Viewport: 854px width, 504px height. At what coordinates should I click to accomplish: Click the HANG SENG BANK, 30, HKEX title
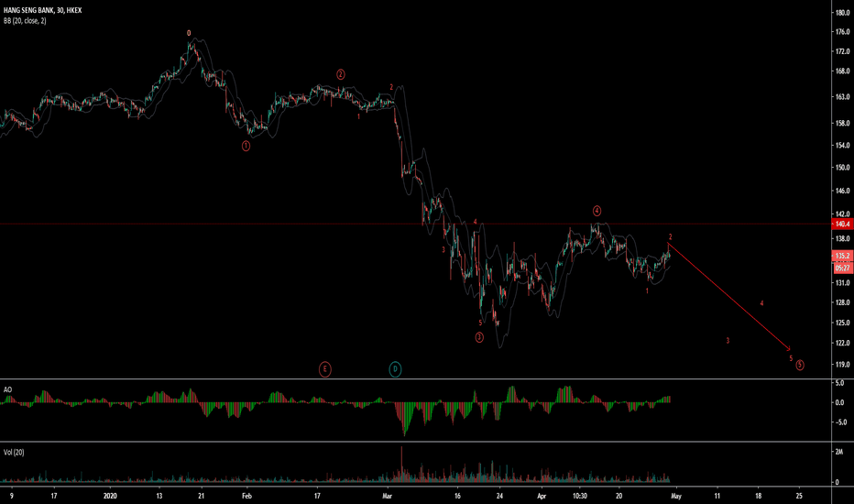pos(42,10)
